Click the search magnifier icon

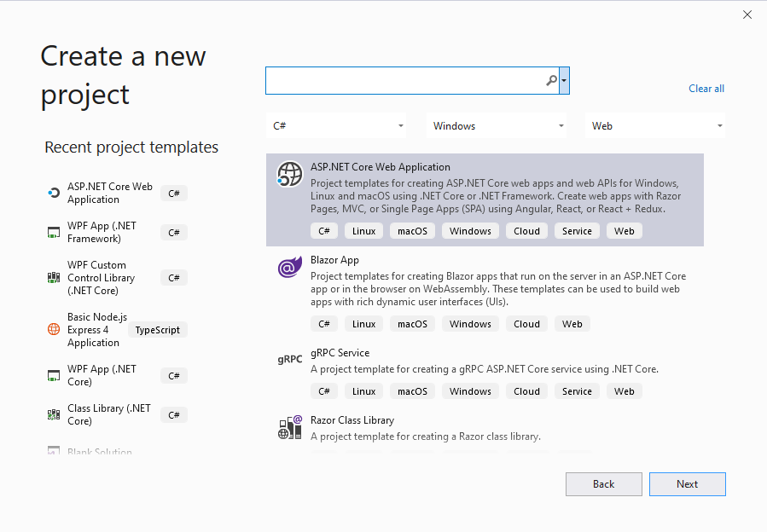coord(551,79)
